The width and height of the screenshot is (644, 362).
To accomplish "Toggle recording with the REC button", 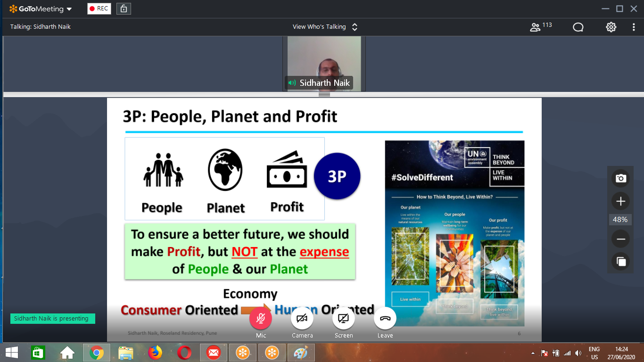I will [x=99, y=8].
